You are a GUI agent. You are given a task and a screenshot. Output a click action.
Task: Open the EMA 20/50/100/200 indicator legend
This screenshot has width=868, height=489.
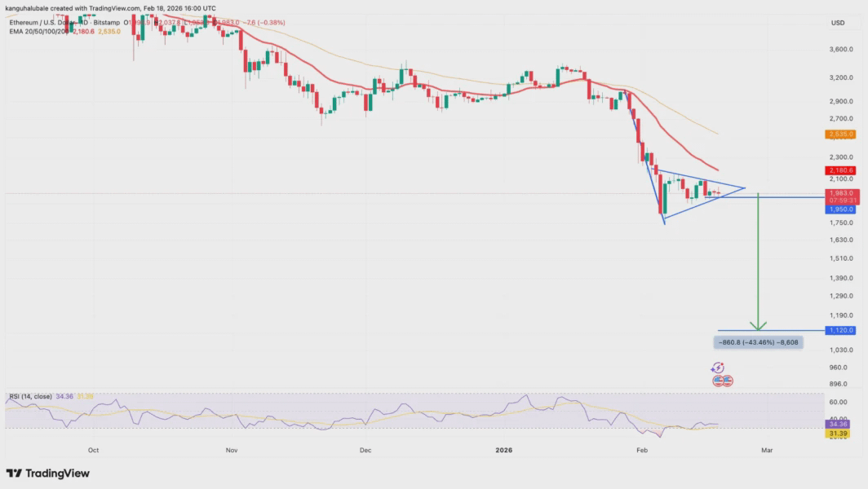(x=39, y=32)
